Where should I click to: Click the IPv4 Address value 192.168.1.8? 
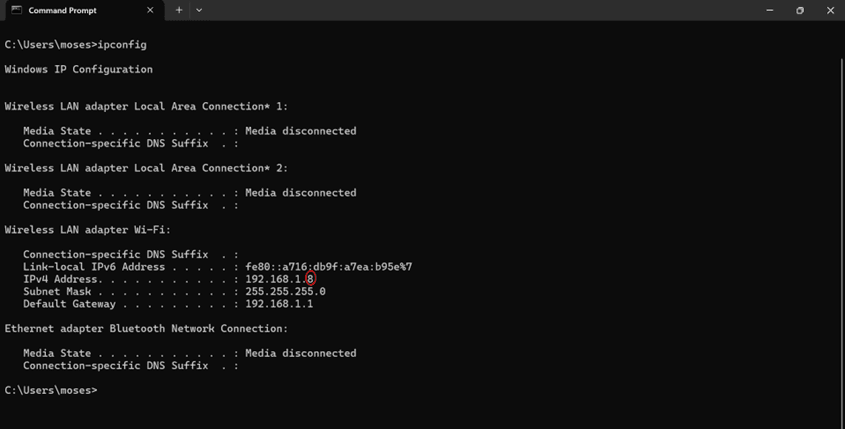tap(279, 279)
